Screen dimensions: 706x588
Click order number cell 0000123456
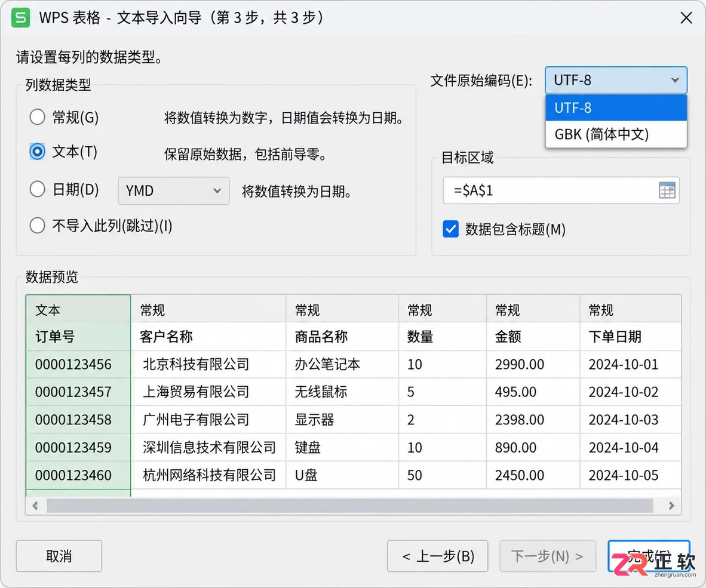tap(78, 364)
